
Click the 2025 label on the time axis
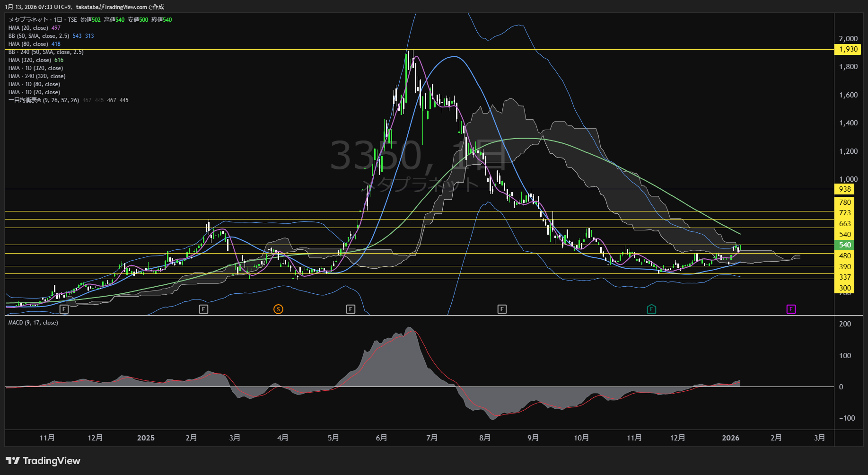tap(146, 438)
